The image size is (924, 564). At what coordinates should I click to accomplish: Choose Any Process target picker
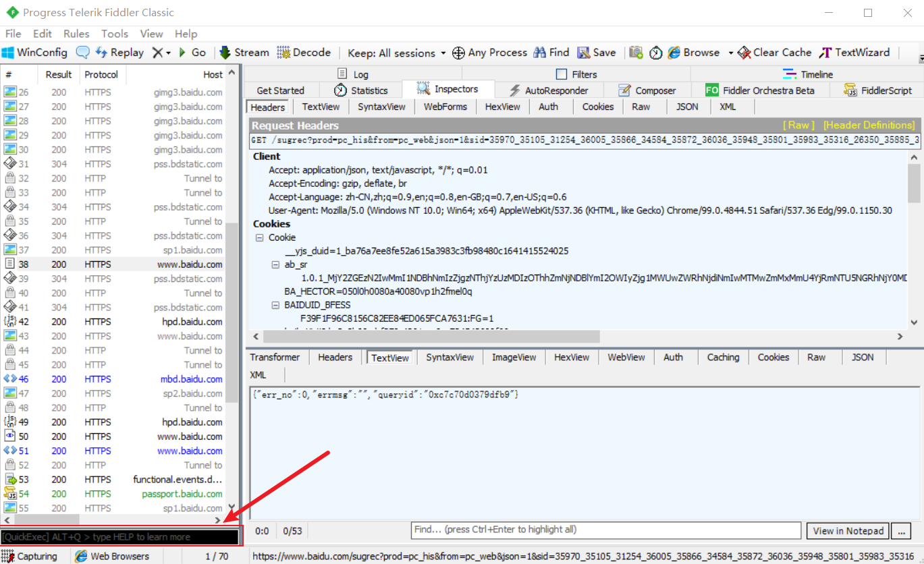pyautogui.click(x=489, y=53)
